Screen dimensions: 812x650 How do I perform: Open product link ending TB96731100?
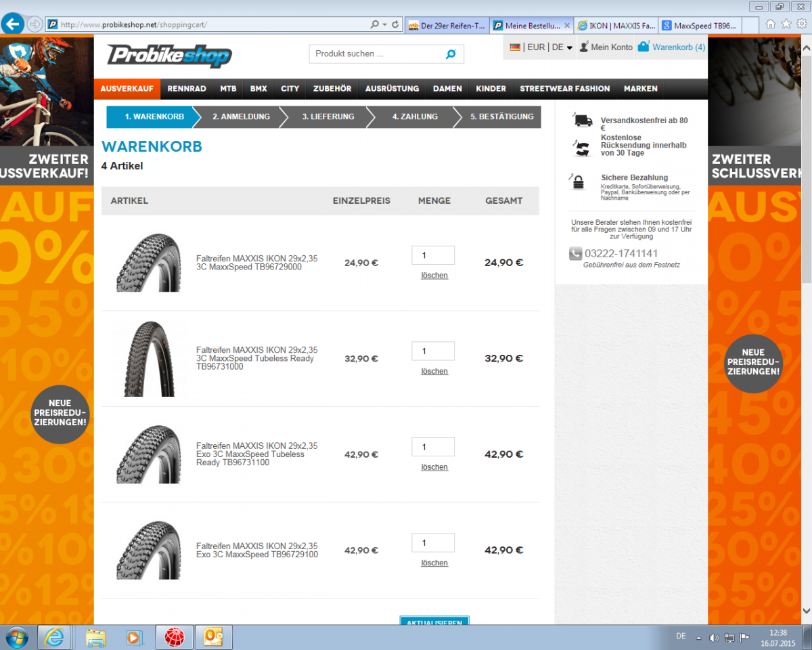256,454
